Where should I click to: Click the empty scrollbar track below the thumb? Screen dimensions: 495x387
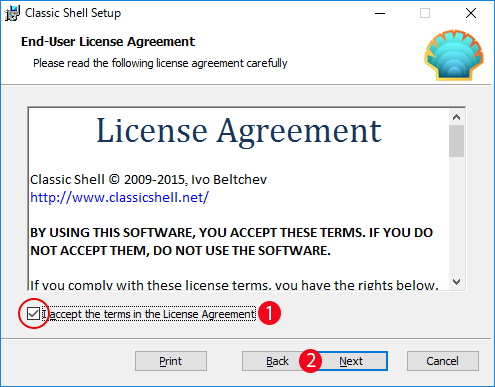tap(456, 215)
